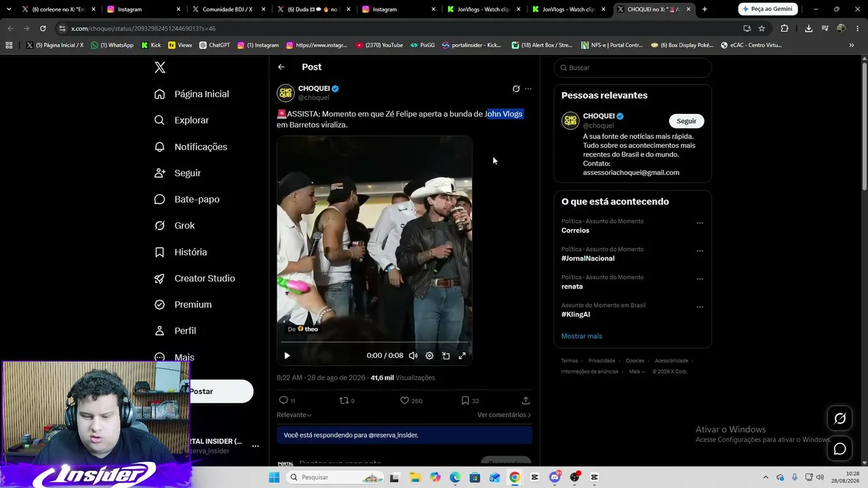This screenshot has width=868, height=488.
Task: Open Ver comentários link
Action: (504, 415)
